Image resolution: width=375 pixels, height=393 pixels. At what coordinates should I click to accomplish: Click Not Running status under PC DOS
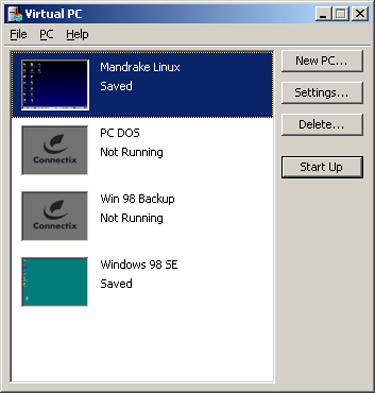pos(132,152)
